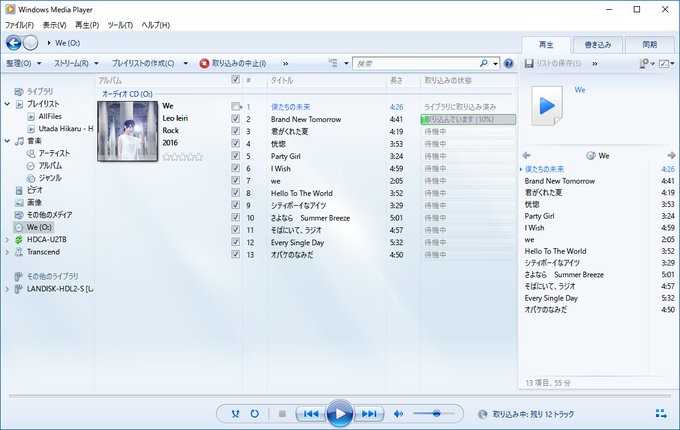This screenshot has height=430, width=680.
Task: Skip to the previous track
Action: pos(311,414)
